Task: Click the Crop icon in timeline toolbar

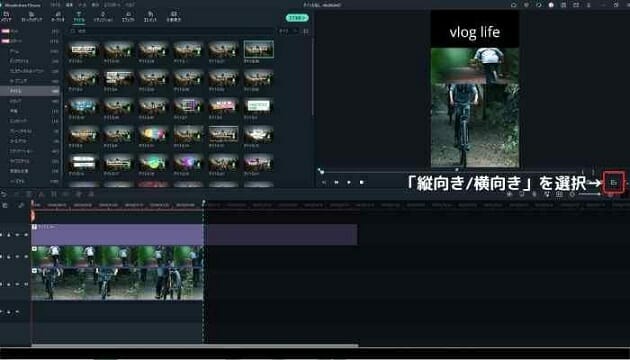Action: [54, 194]
